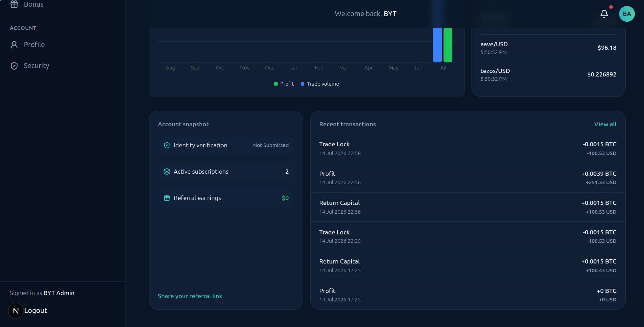
Task: Click the Active subscriptions layers icon
Action: pos(167,172)
